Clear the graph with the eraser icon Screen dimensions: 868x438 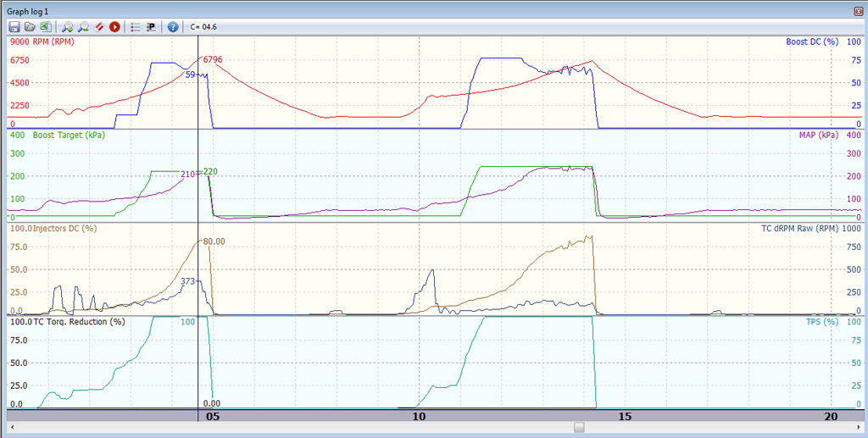[98, 27]
